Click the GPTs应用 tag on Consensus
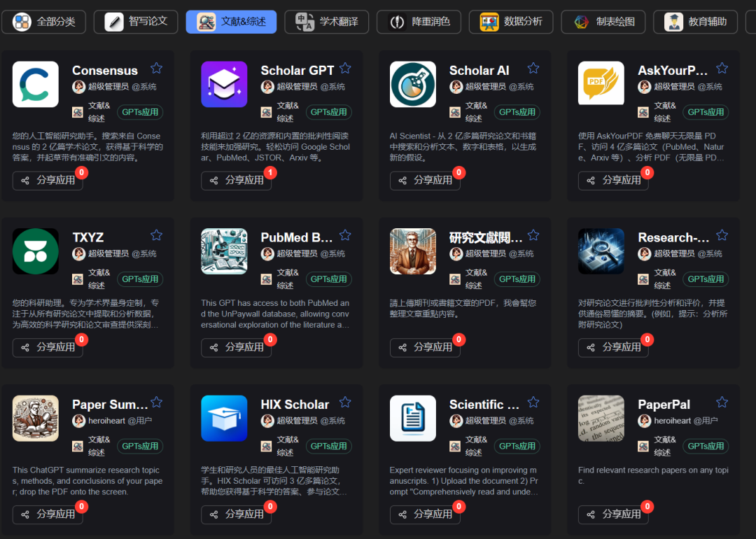Screen dimensions: 756x539 point(140,112)
